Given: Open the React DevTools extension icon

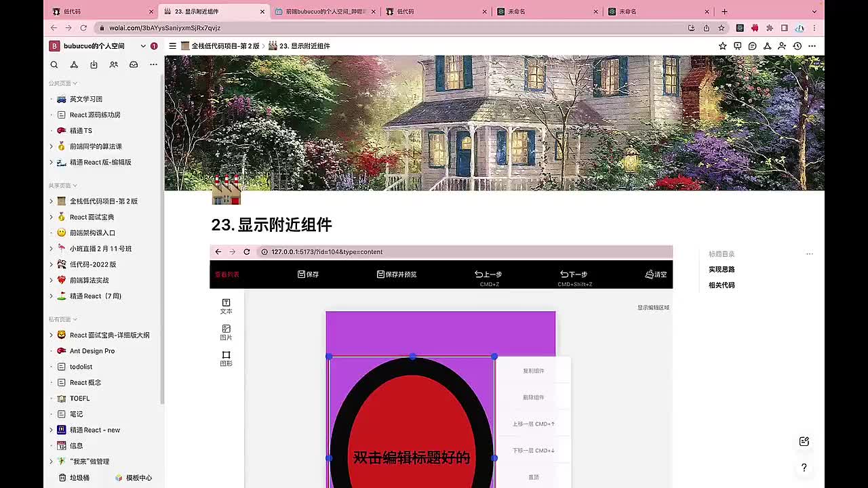Looking at the screenshot, I should 740,28.
